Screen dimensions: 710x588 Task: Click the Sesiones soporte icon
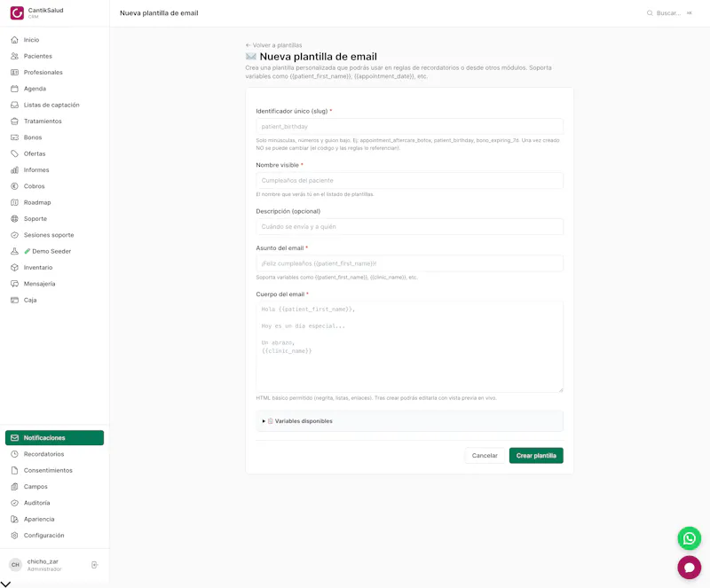pyautogui.click(x=14, y=235)
